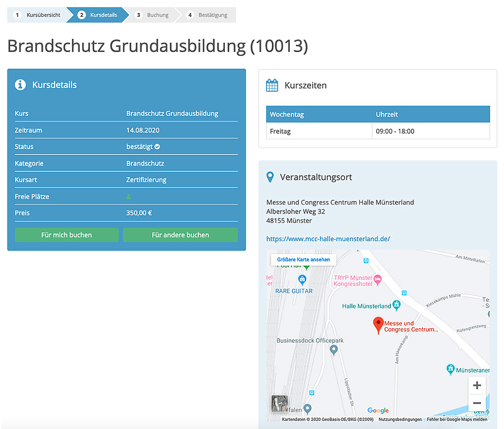Click the 48155 Münster address line
504x429 pixels.
289,220
